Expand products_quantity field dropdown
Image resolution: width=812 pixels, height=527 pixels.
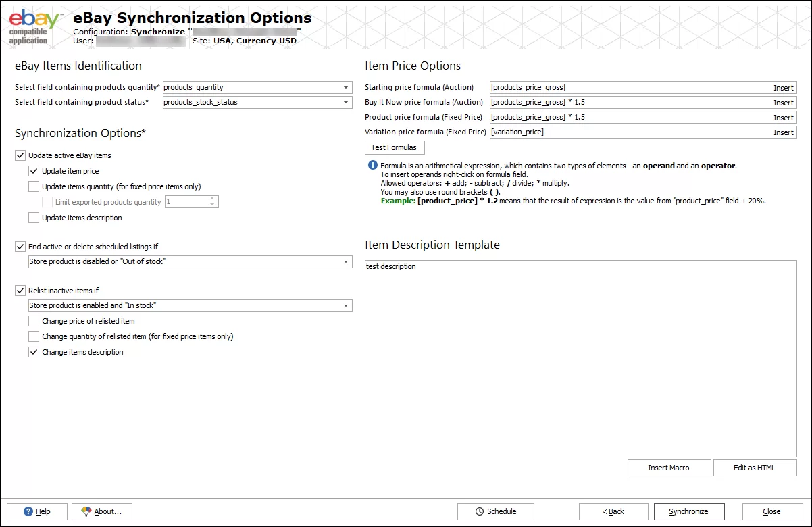[346, 88]
